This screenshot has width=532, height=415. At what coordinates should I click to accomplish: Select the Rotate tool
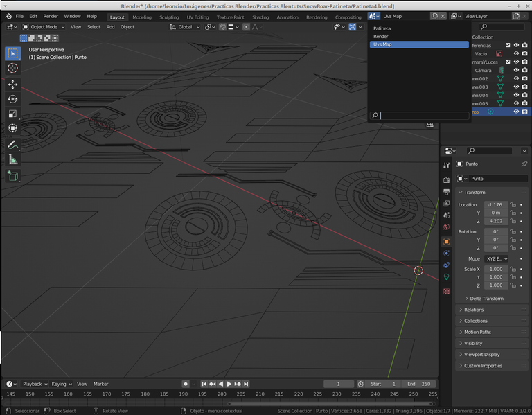tap(13, 99)
